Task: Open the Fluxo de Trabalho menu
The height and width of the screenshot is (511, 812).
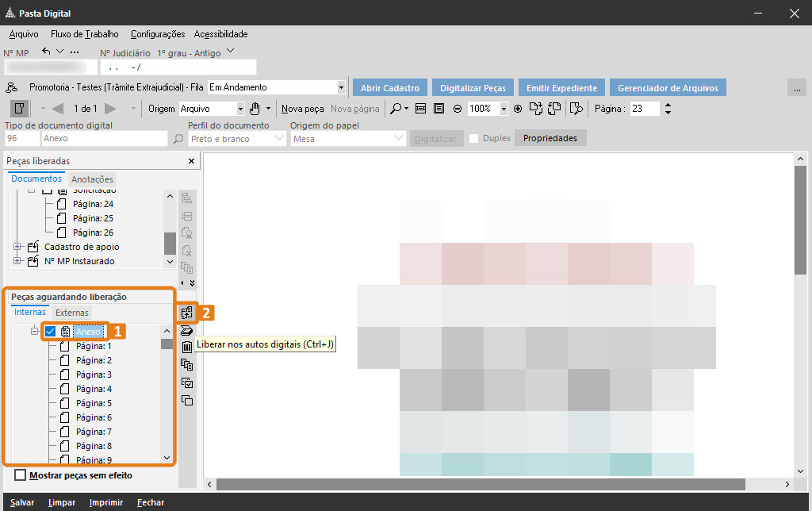Action: tap(84, 34)
